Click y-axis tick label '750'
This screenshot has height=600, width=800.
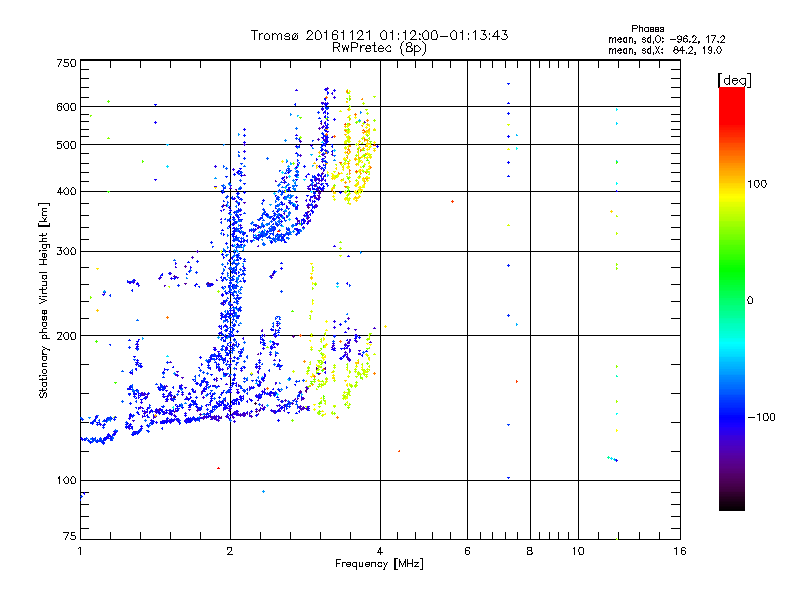66,63
